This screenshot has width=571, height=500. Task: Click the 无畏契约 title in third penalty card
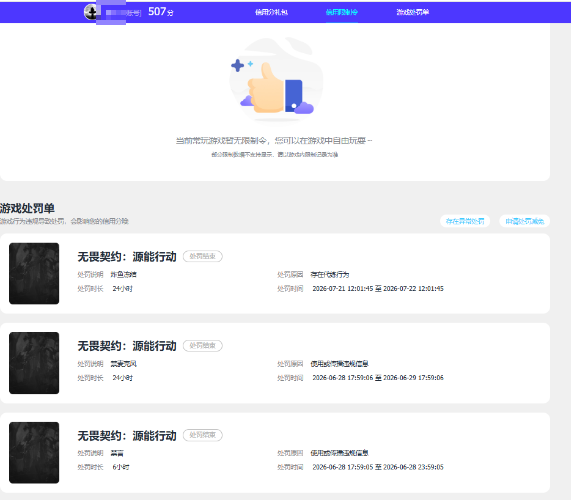tap(127, 435)
